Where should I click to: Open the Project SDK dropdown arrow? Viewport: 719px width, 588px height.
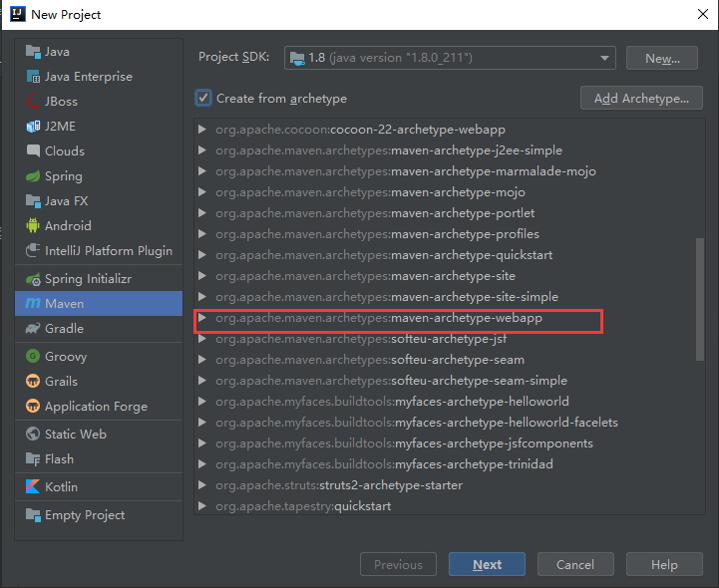(605, 58)
